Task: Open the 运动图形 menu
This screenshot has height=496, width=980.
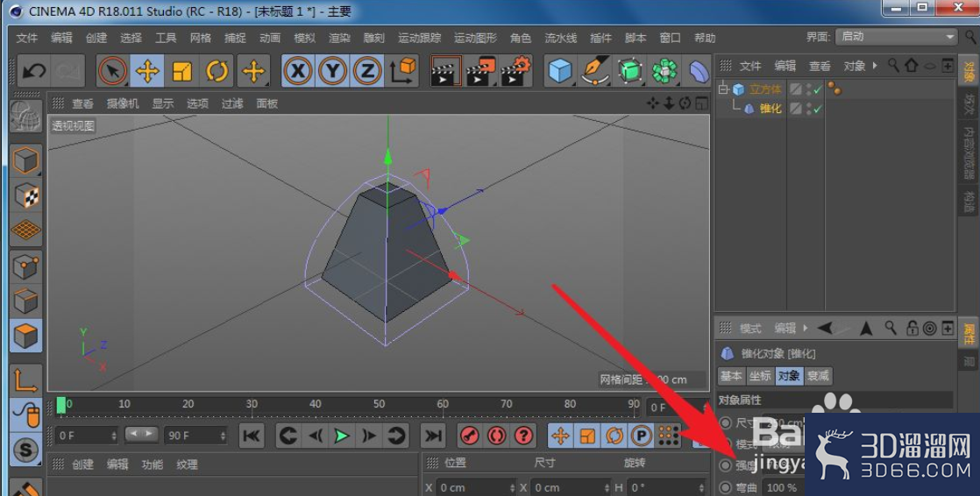Action: click(475, 38)
